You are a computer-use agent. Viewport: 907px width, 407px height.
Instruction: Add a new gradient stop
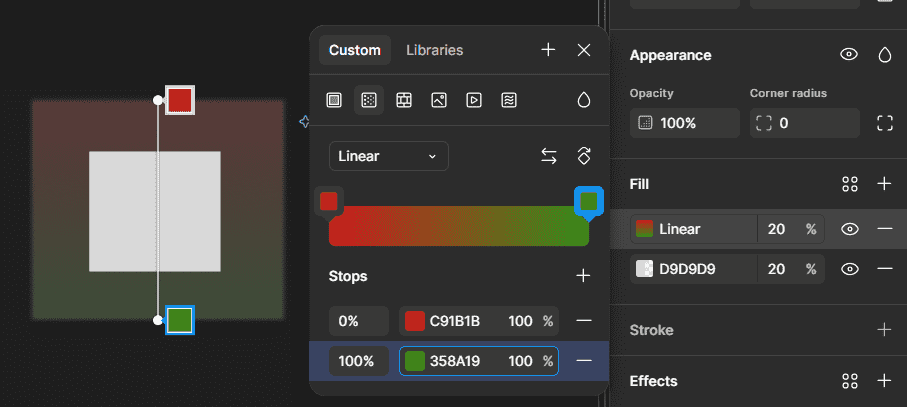click(584, 276)
